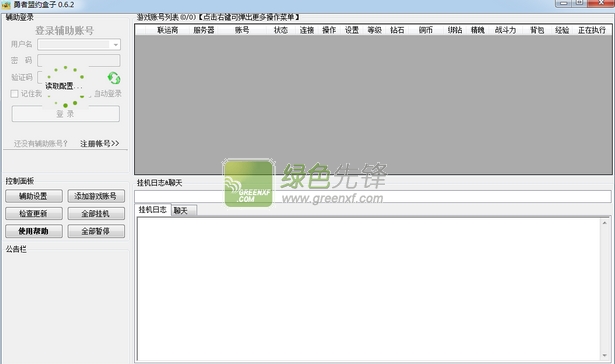Click the 全部挂机 button
The image size is (615, 364).
click(x=96, y=214)
